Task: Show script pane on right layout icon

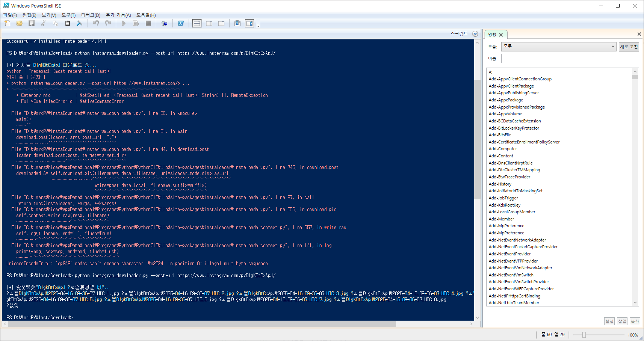Action: pos(209,23)
